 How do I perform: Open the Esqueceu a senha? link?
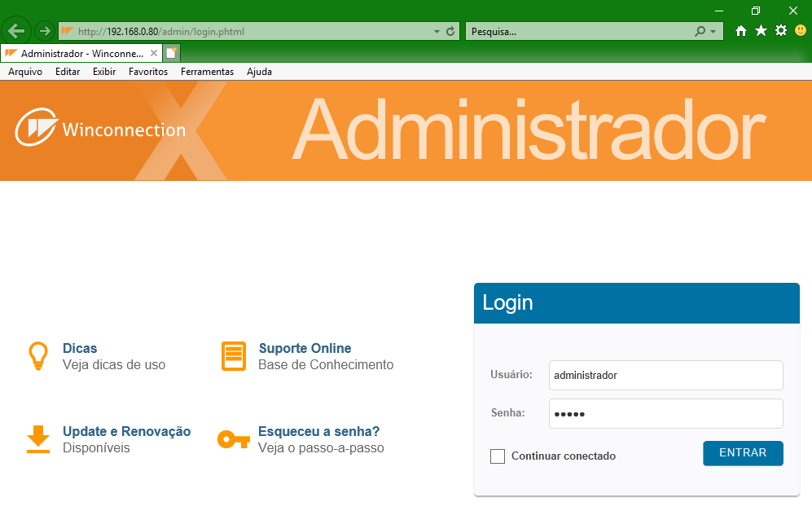pos(319,431)
